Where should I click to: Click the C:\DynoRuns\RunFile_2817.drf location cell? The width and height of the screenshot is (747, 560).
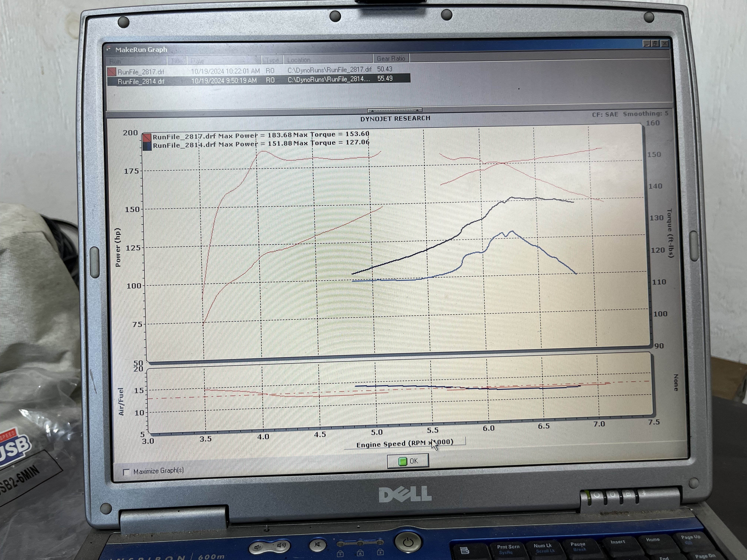329,69
